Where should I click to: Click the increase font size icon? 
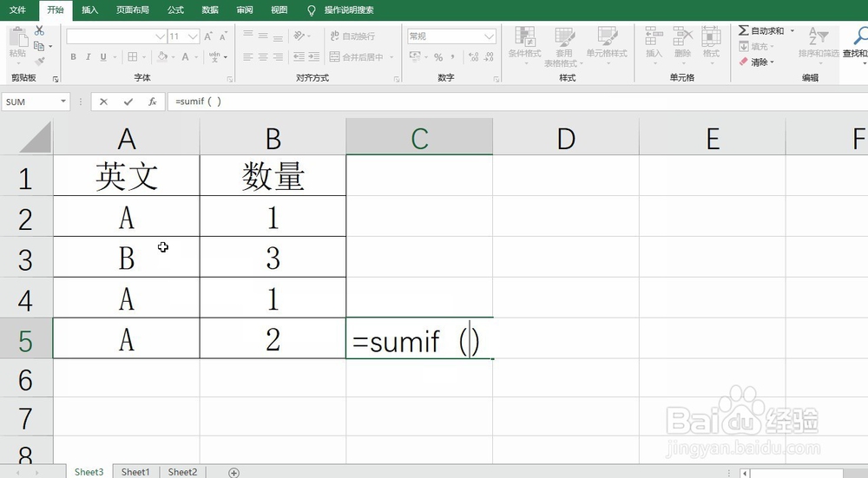208,36
